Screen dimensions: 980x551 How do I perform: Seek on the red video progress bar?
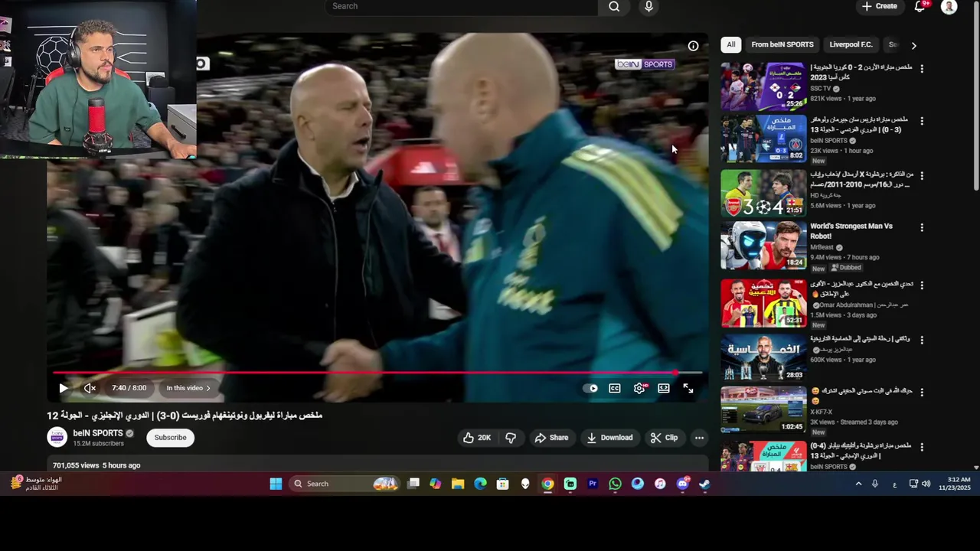pyautogui.click(x=377, y=373)
